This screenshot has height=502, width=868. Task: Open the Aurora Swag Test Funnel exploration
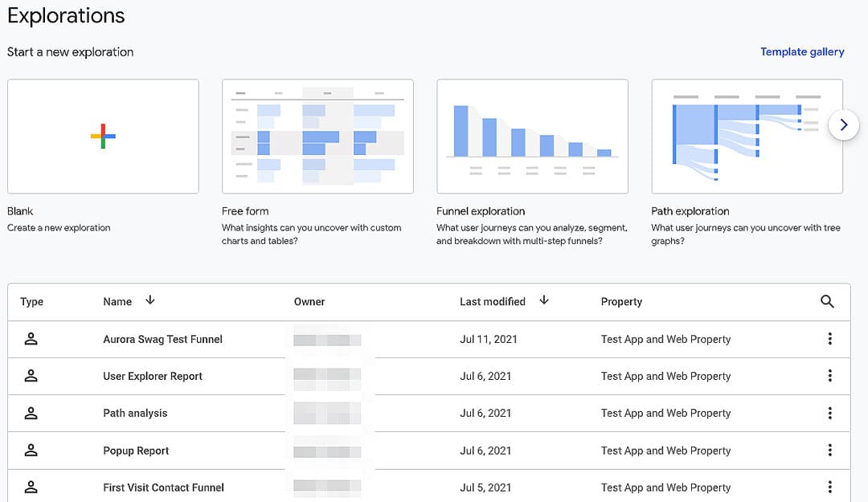pyautogui.click(x=162, y=340)
